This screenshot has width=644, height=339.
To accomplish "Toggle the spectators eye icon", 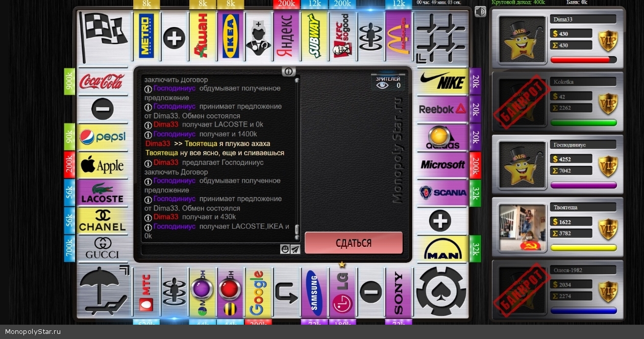I will [382, 85].
